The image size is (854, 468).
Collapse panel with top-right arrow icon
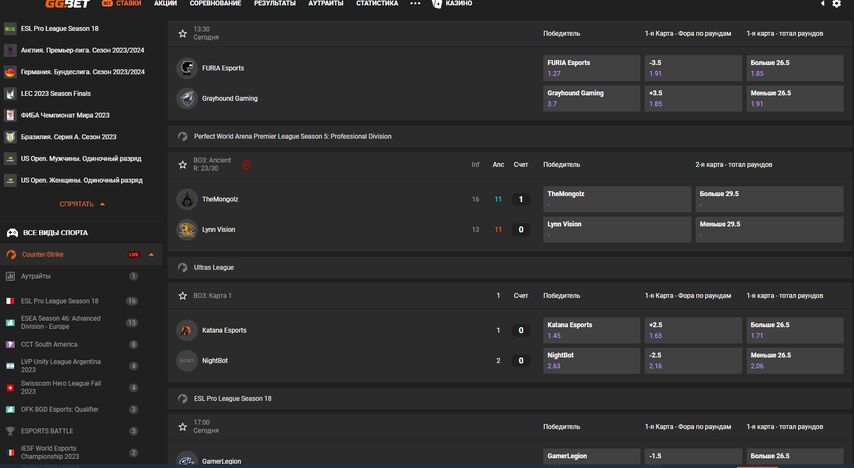[822, 3]
